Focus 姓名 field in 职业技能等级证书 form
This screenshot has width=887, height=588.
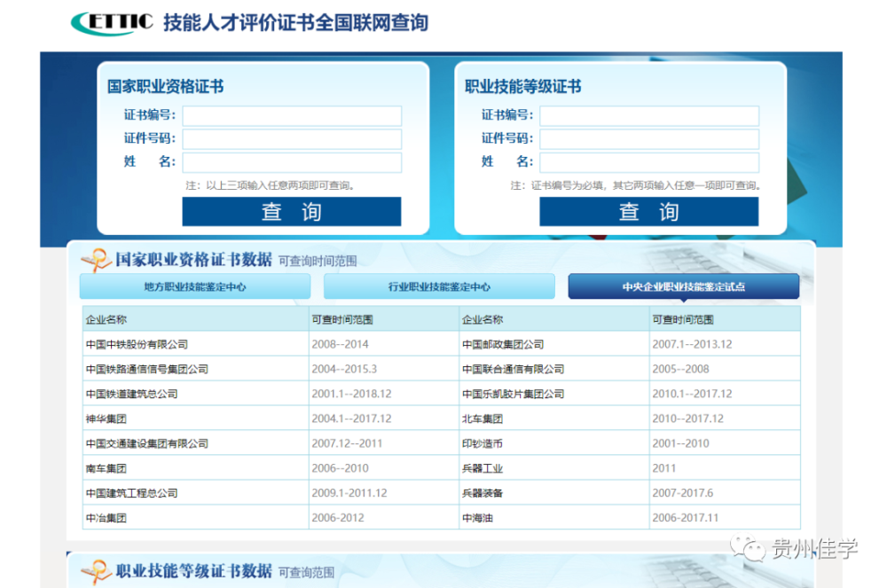[649, 162]
